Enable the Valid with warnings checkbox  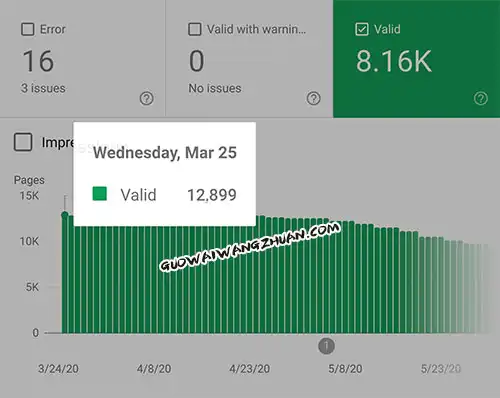point(195,29)
